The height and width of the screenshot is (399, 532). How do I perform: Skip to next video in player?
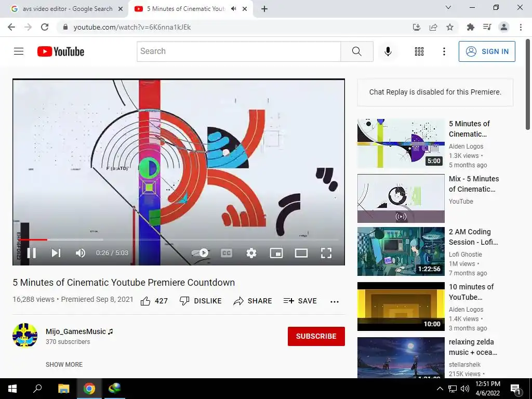56,253
